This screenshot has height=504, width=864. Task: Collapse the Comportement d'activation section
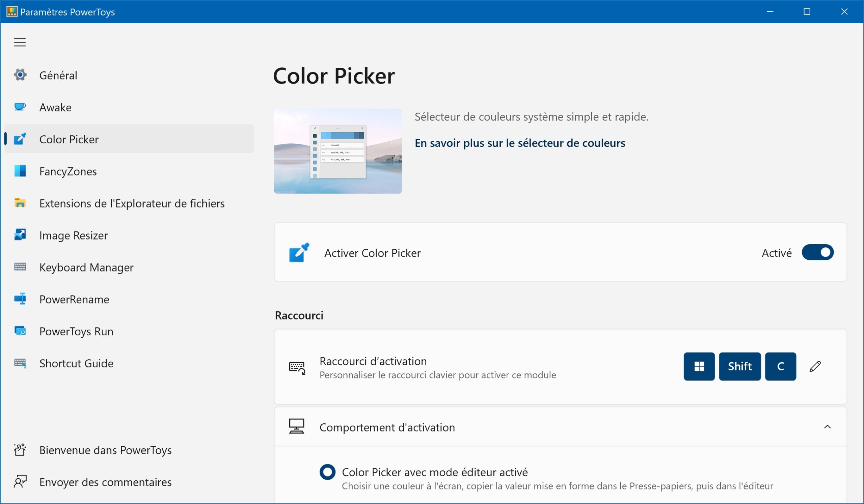point(827,426)
